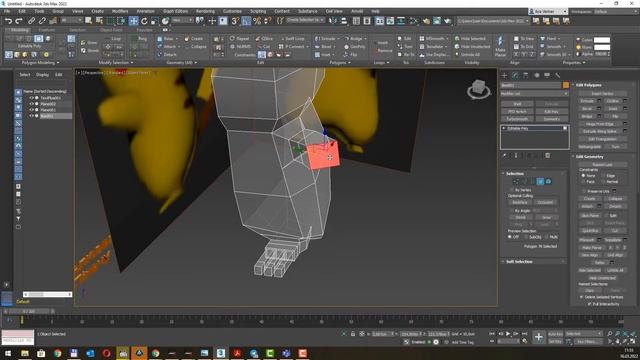Click the Extrude Along Spline button

click(600, 131)
